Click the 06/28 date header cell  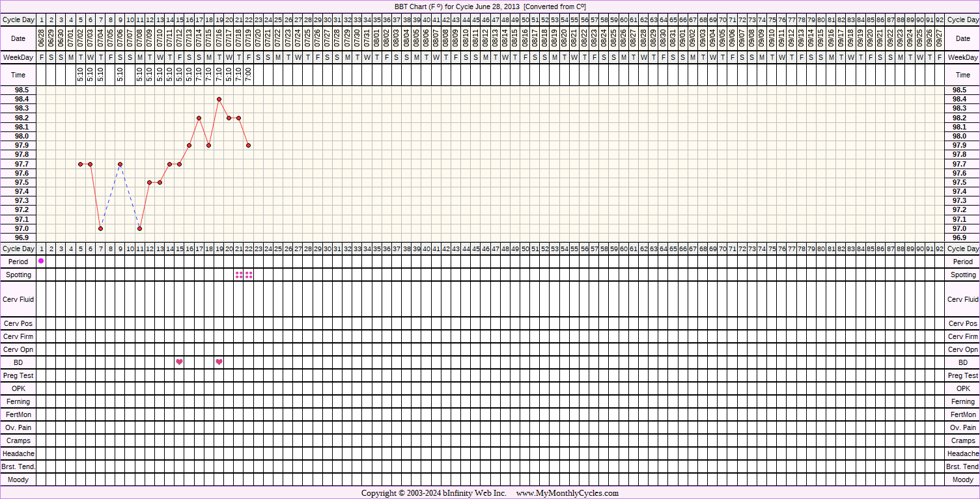(41, 38)
